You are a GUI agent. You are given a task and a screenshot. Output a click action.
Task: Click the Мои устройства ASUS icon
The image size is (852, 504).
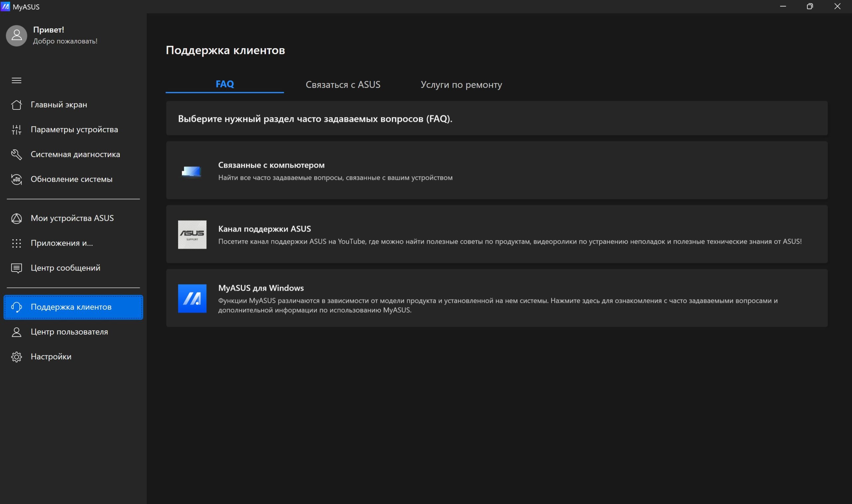click(x=16, y=218)
